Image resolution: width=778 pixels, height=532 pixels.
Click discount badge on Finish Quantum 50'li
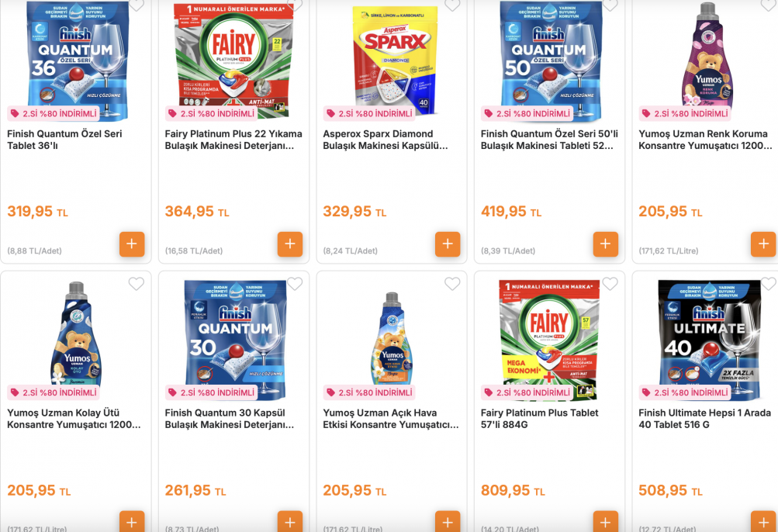tap(527, 113)
